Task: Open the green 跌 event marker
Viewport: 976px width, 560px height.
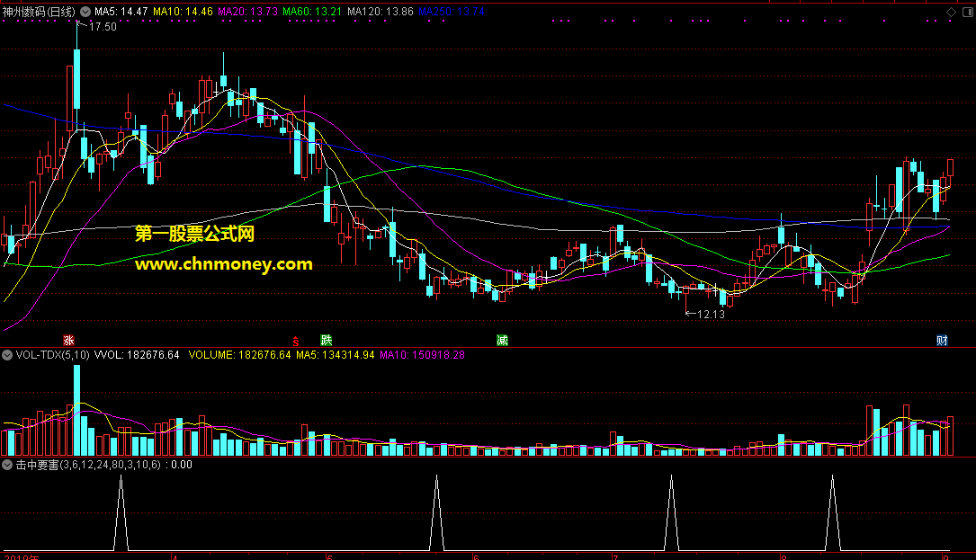Action: 327,341
